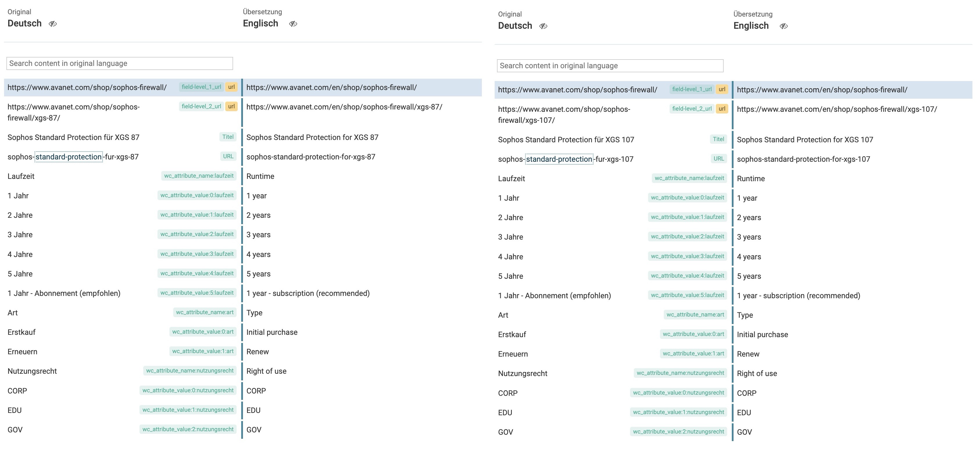
Task: Edit translation 'sophos-standard-protection-for-xgs-107'
Action: point(803,159)
